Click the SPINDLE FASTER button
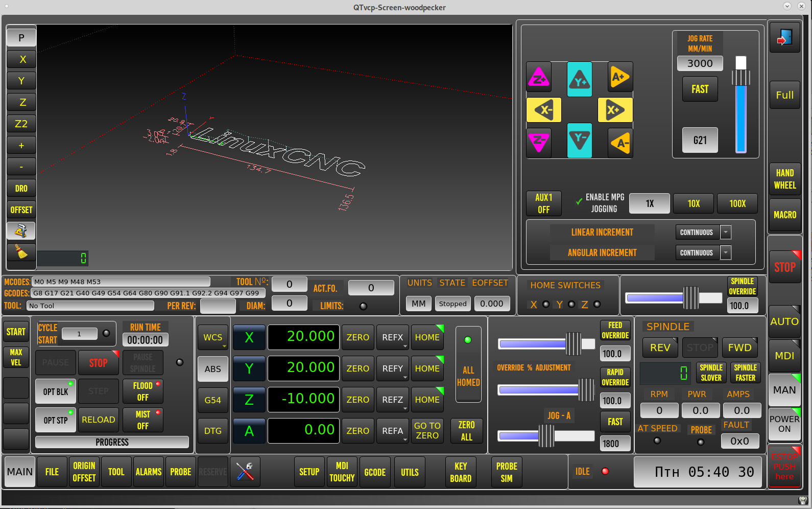This screenshot has width=812, height=509. 745,373
